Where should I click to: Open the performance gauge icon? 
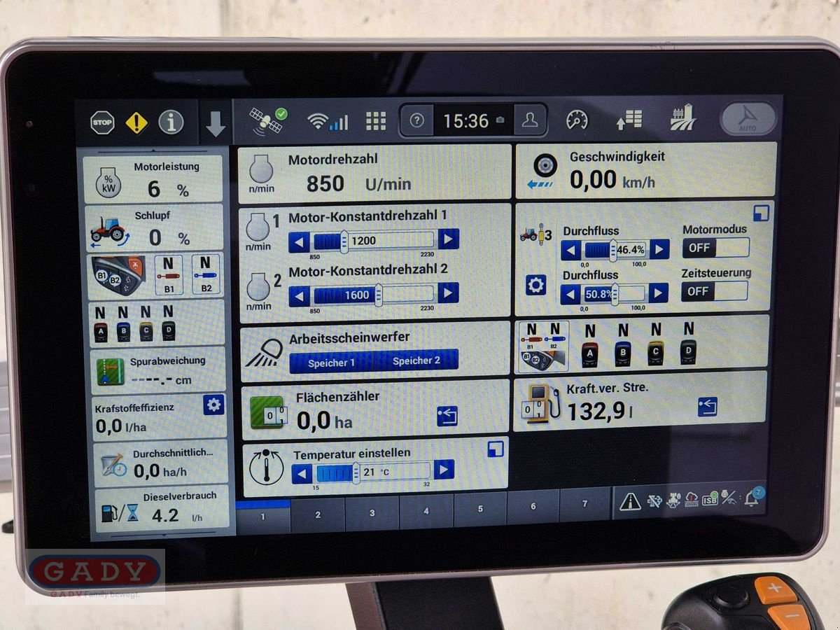click(575, 120)
